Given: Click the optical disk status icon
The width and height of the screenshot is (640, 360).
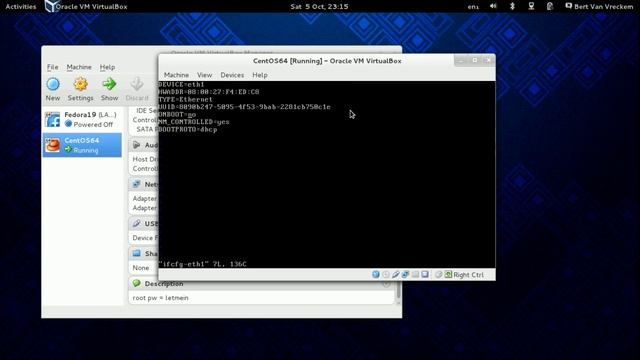Looking at the screenshot, I should [386, 274].
